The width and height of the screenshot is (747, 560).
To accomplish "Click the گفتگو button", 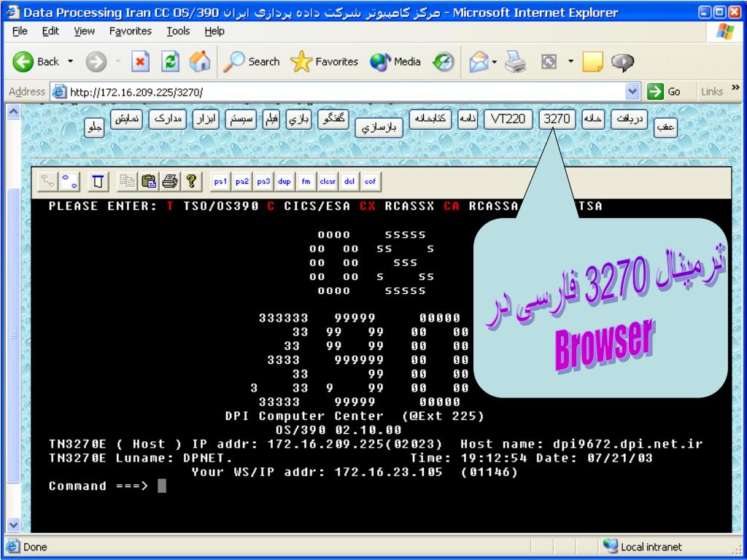I will pyautogui.click(x=333, y=119).
